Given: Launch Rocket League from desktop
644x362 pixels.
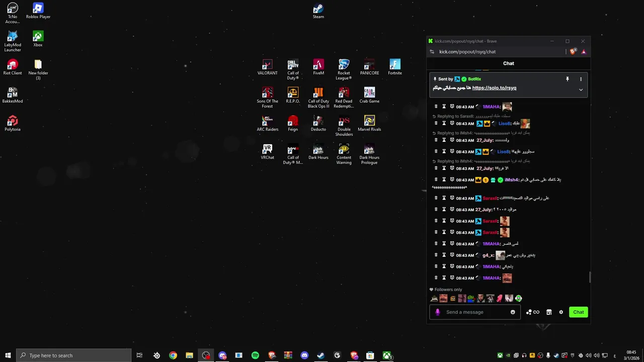Looking at the screenshot, I should click(x=344, y=70).
